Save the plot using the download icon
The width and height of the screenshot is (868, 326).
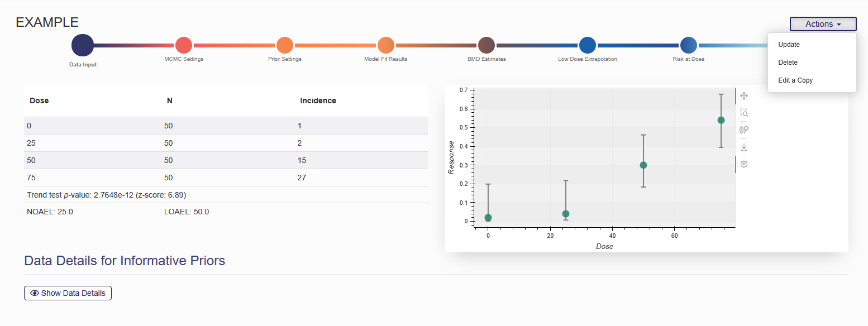pyautogui.click(x=743, y=147)
